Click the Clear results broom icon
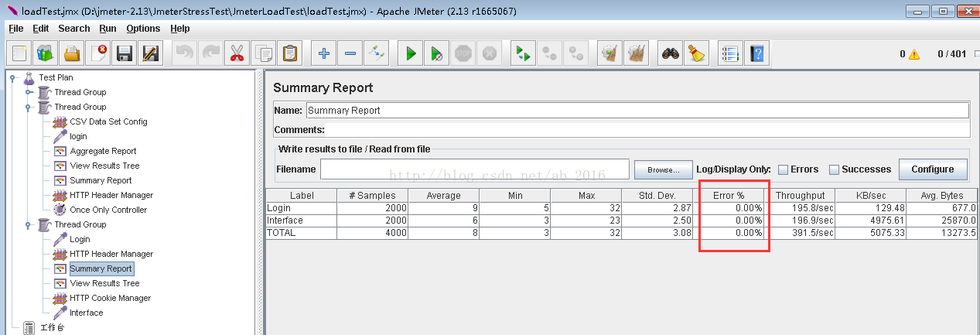Image resolution: width=980 pixels, height=335 pixels. tap(610, 53)
